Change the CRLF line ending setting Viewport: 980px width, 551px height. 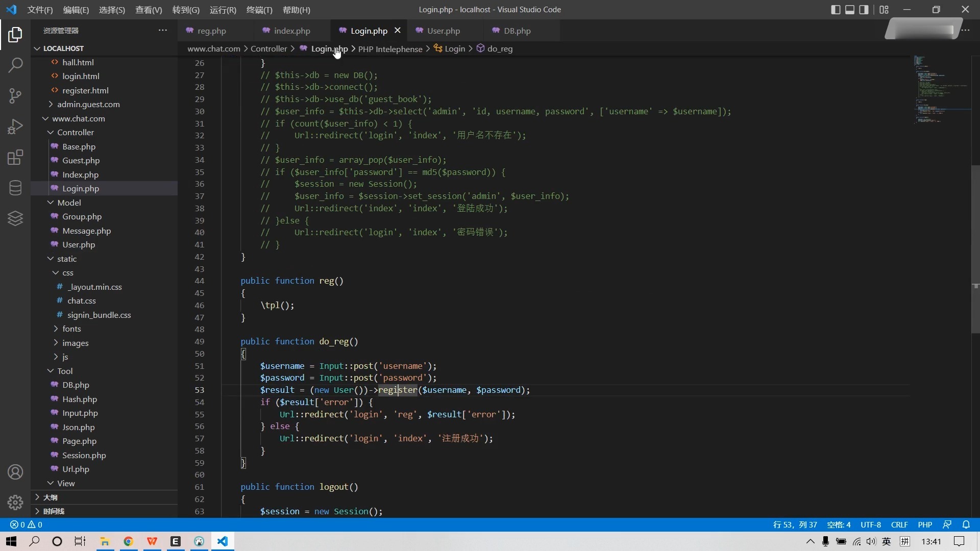(x=899, y=524)
